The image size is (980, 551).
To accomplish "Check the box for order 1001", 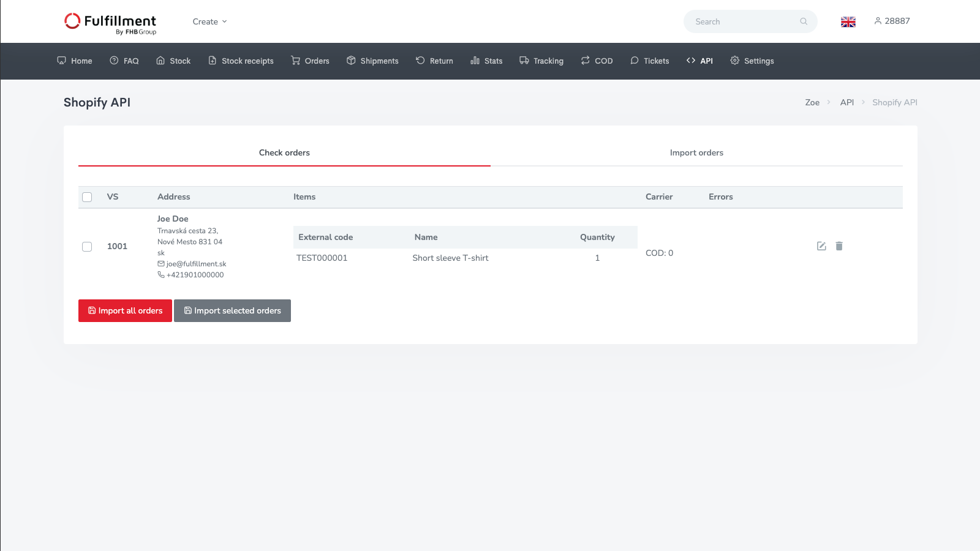I will (x=87, y=247).
